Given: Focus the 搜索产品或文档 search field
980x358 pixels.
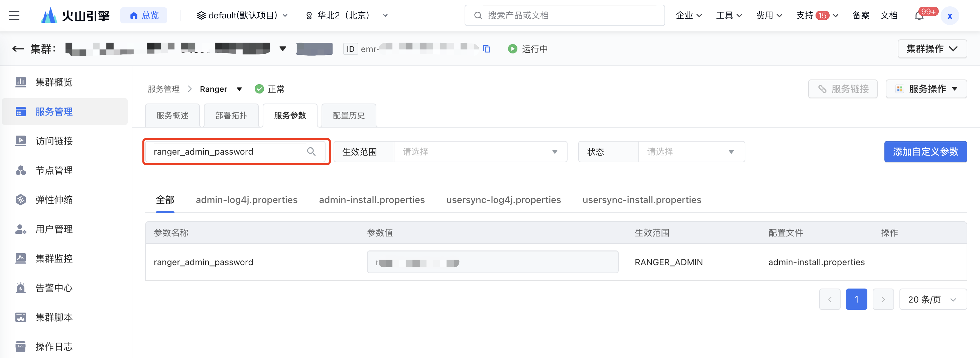Looking at the screenshot, I should click(x=565, y=16).
